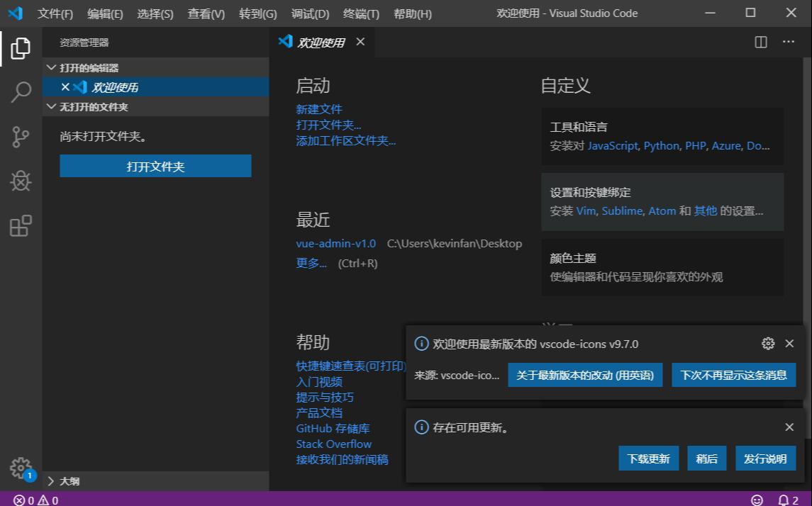The height and width of the screenshot is (506, 812).
Task: Open the 查看(V) menu
Action: [206, 13]
